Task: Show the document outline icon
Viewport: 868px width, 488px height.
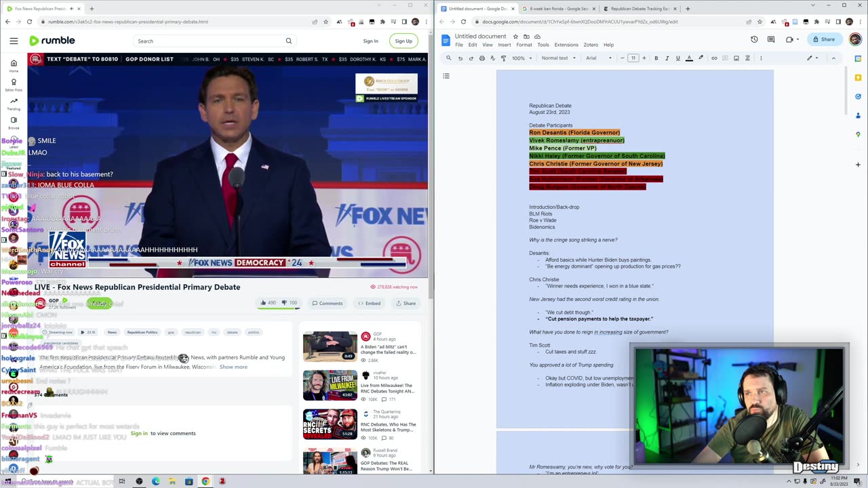Action: (x=446, y=76)
